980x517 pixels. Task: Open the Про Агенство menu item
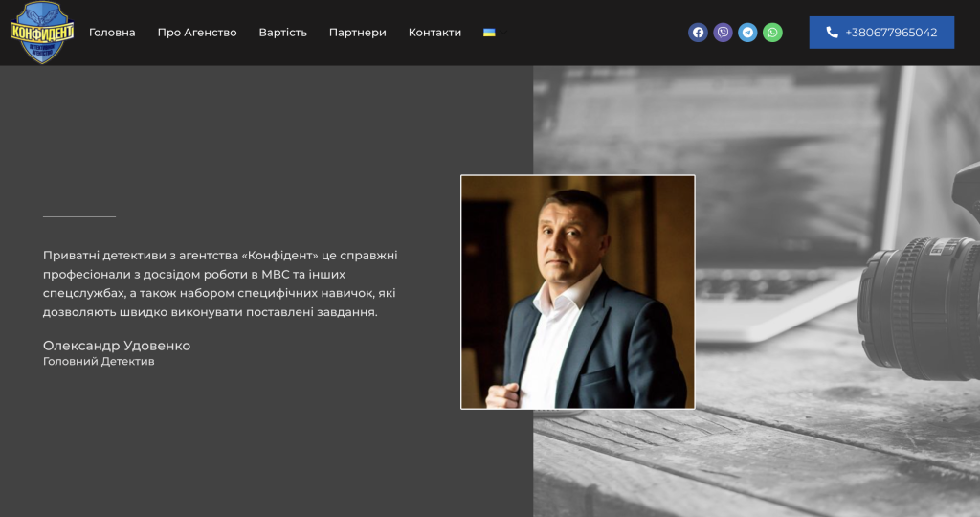point(197,33)
